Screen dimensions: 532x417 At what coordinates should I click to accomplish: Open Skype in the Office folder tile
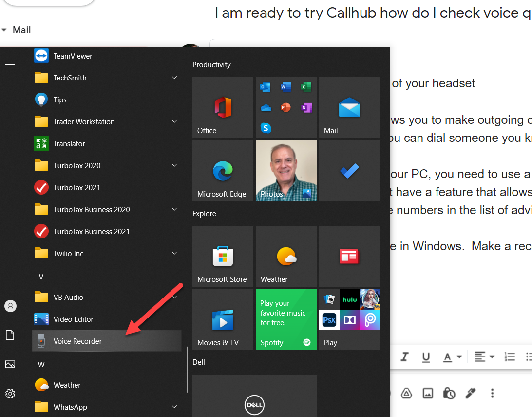pos(266,128)
